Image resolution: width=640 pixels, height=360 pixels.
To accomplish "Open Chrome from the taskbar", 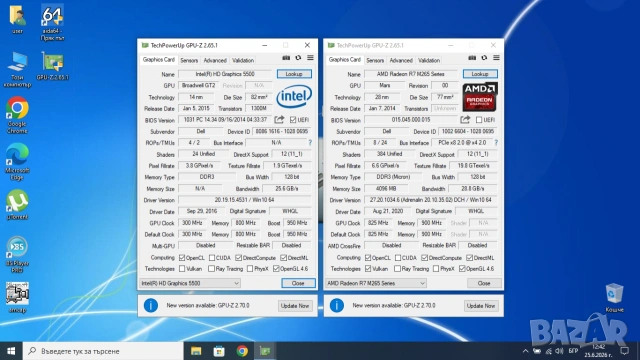I will tap(242, 351).
